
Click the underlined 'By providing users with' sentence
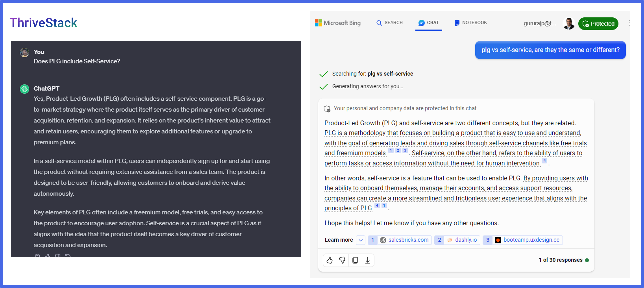pos(456,193)
